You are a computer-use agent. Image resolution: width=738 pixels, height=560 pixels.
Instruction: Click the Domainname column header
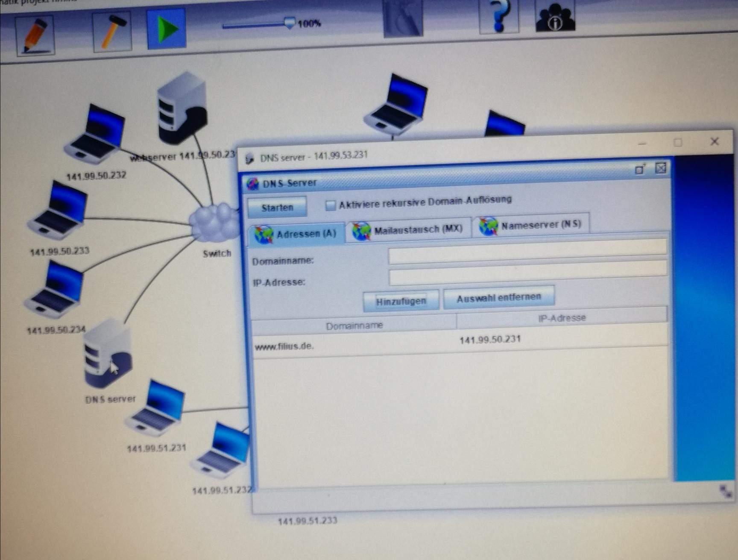click(354, 325)
